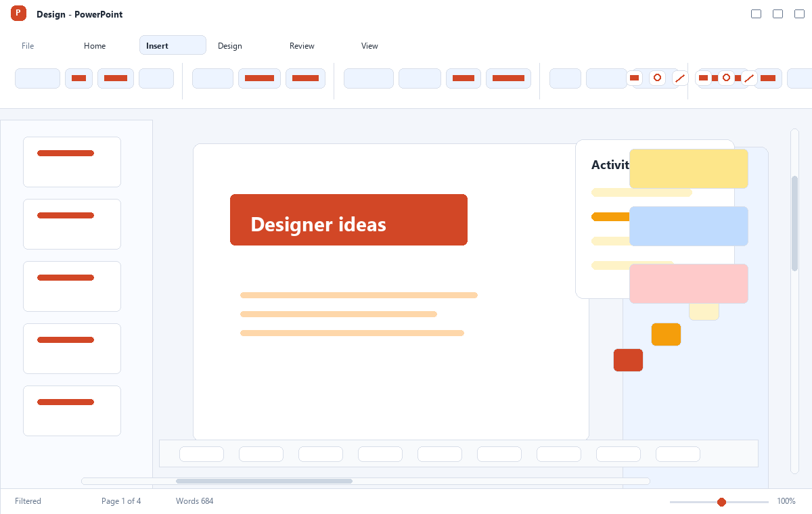
Task: Open the File menu tab
Action: point(28,46)
